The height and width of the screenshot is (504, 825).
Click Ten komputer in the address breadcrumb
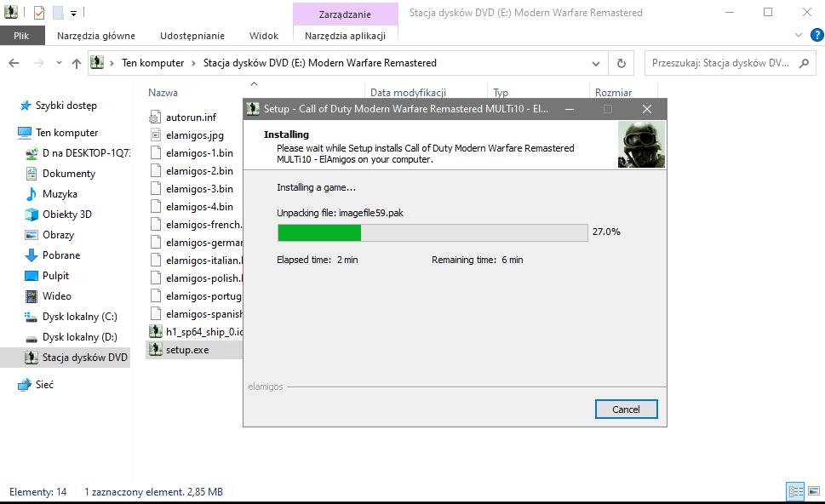tap(152, 63)
